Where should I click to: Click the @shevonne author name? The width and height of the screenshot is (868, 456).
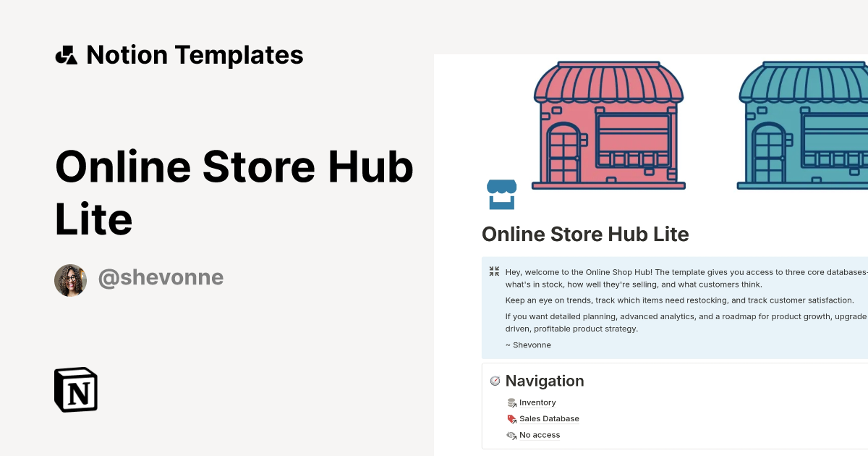tap(161, 277)
